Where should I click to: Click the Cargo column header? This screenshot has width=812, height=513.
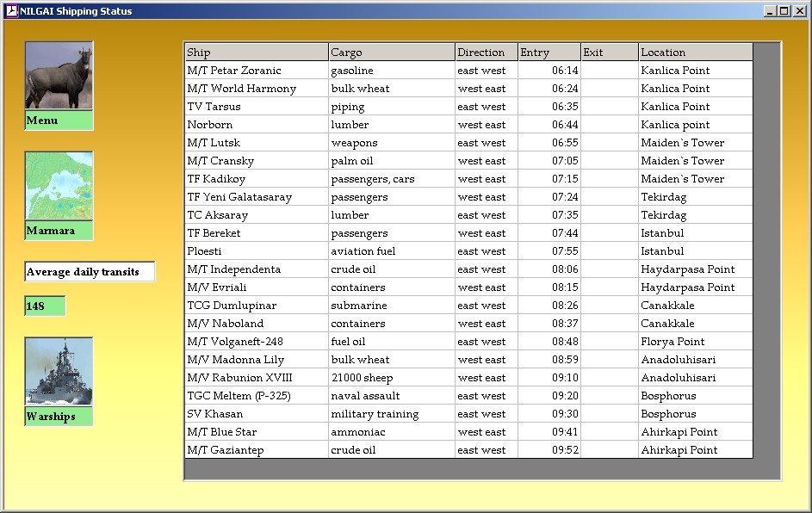392,53
